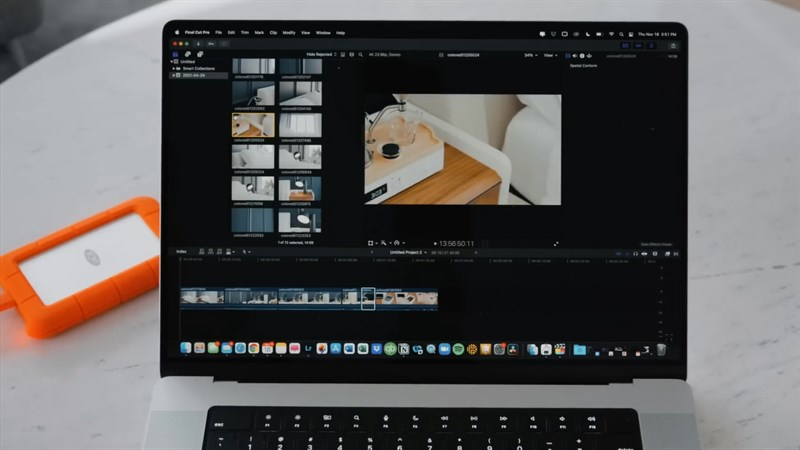Open the Effects browser button
This screenshot has width=800, height=450.
pos(667,254)
